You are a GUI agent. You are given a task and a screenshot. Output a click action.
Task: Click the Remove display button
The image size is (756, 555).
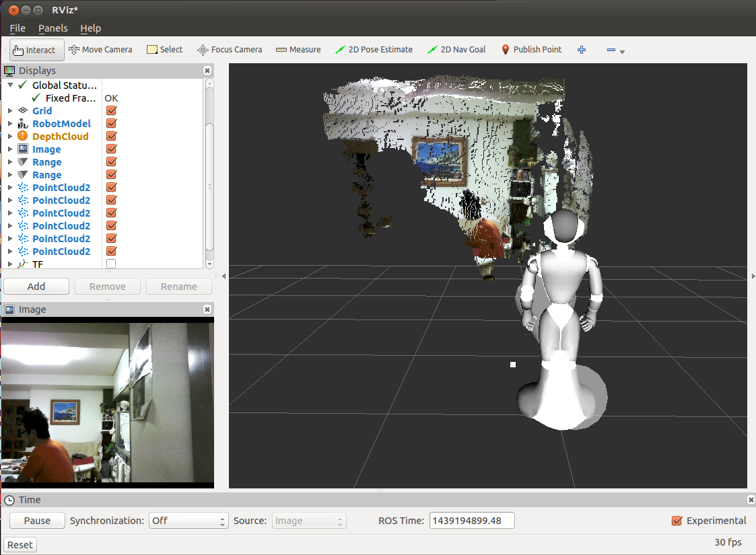click(108, 287)
